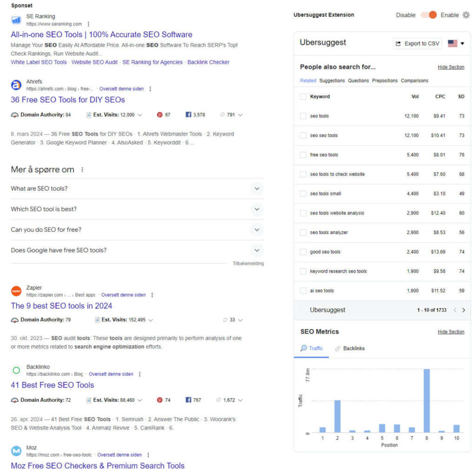Open '36 Free SEO Tools for DIY SEOs'

point(68,100)
